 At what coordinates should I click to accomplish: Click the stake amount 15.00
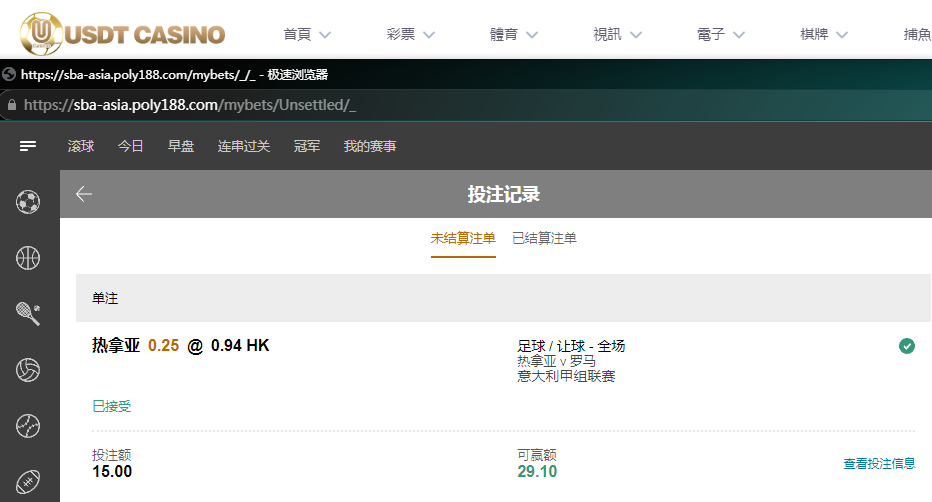(x=112, y=472)
